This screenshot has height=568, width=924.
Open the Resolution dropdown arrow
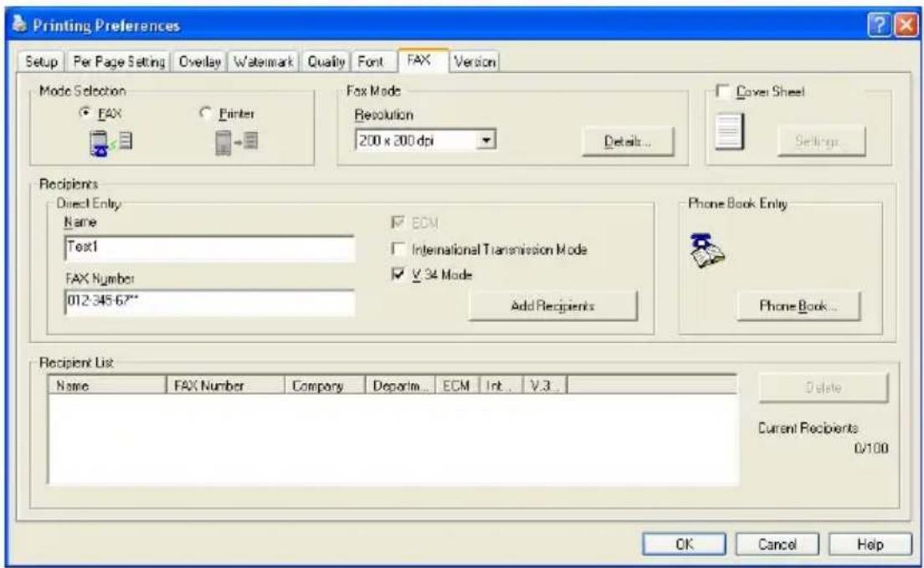(486, 141)
